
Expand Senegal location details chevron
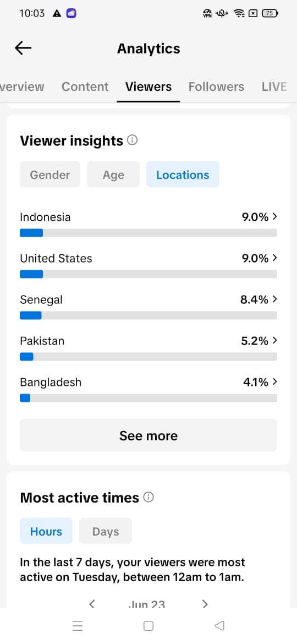(275, 299)
